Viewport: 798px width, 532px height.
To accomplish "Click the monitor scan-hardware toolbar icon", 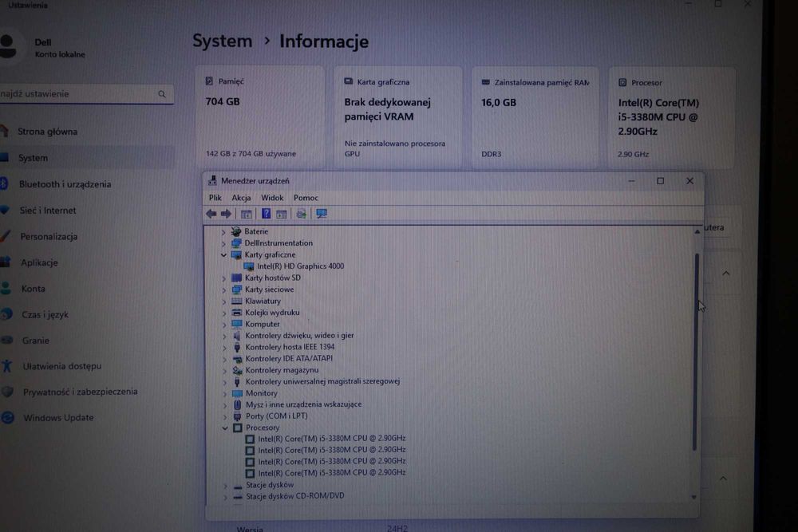I will (x=321, y=214).
